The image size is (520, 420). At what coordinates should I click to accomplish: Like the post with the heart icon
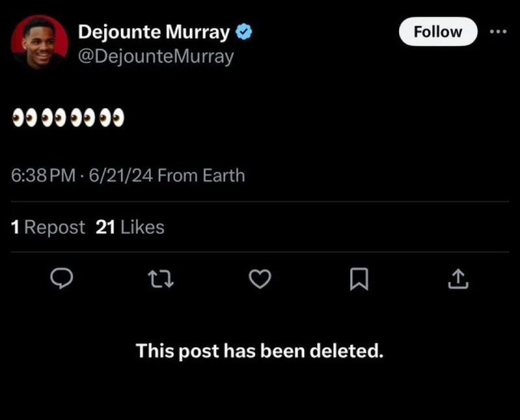(260, 279)
